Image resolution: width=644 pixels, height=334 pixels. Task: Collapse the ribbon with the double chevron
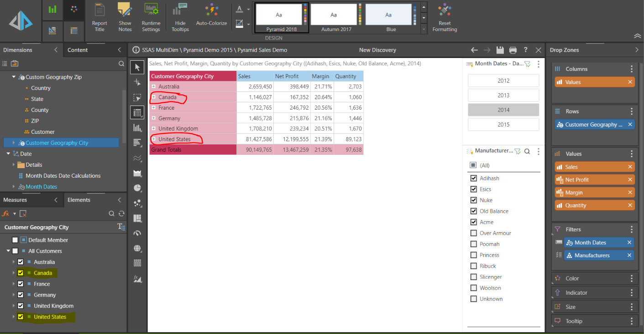[x=638, y=36]
